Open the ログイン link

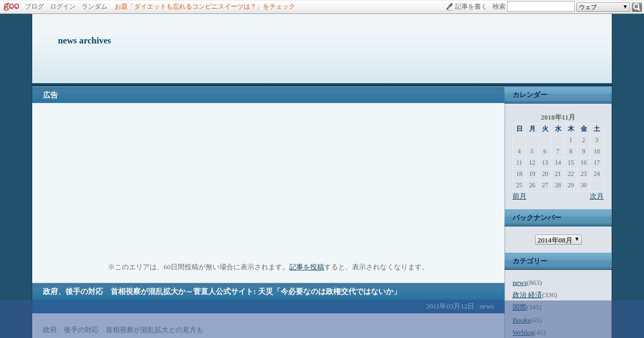63,6
